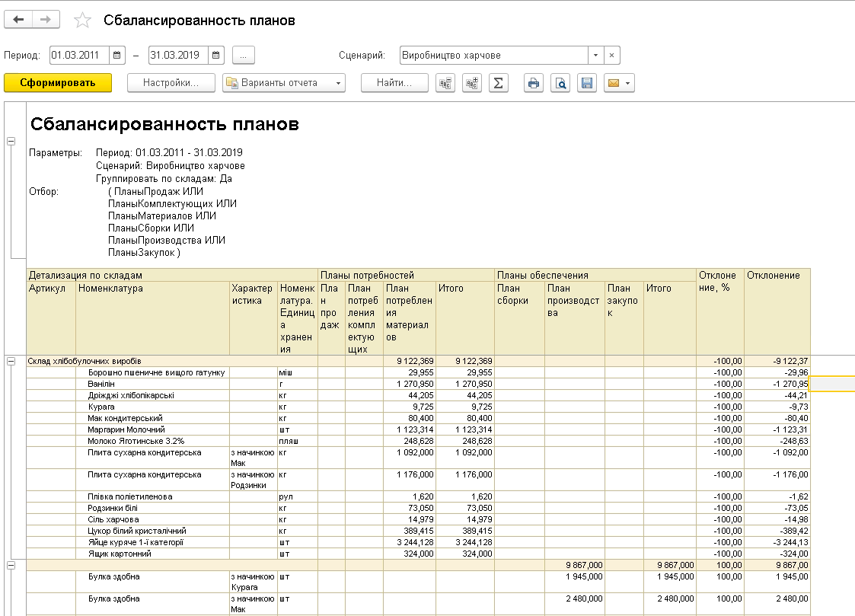
Task: Edit the period start date field
Action: tap(80, 55)
